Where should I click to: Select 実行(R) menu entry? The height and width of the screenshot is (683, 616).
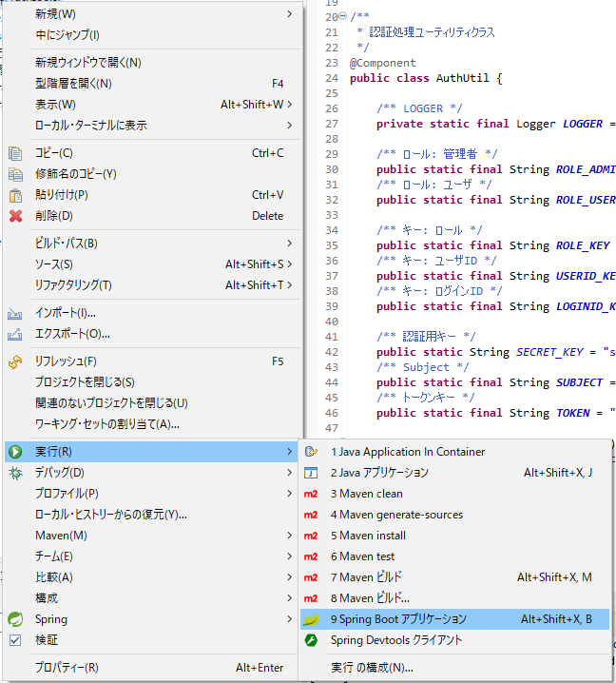coord(152,452)
